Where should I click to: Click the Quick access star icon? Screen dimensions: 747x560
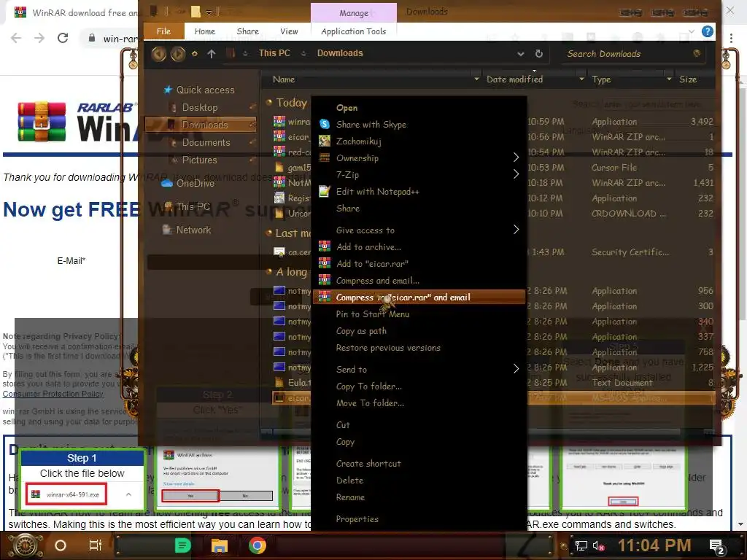[x=168, y=90]
